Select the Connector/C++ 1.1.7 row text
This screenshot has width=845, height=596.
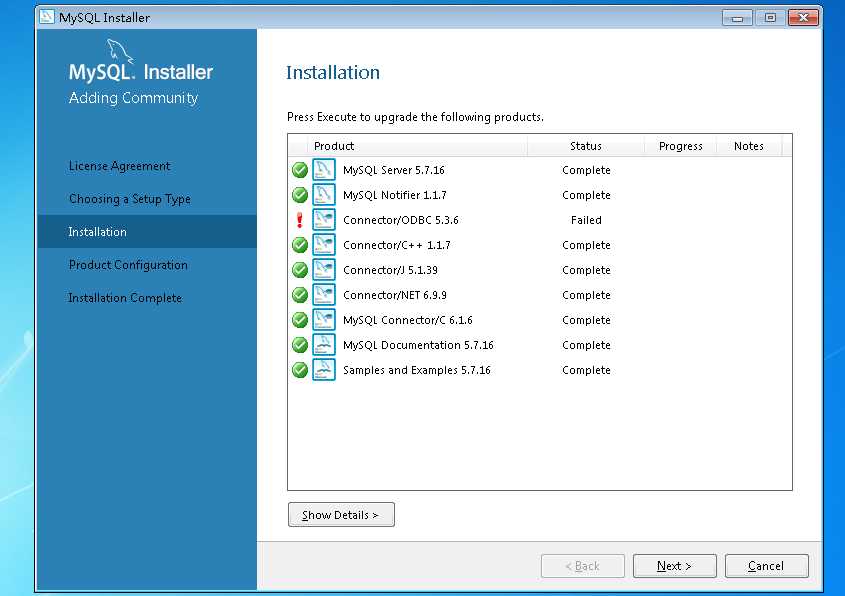tap(397, 245)
